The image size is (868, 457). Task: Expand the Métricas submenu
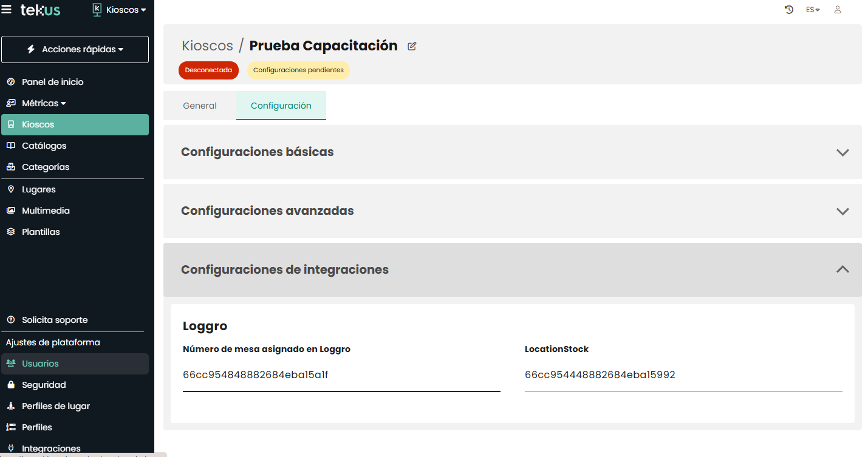44,103
